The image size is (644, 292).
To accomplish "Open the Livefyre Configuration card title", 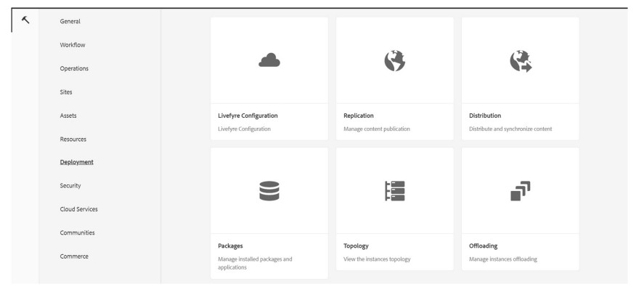I will [248, 115].
